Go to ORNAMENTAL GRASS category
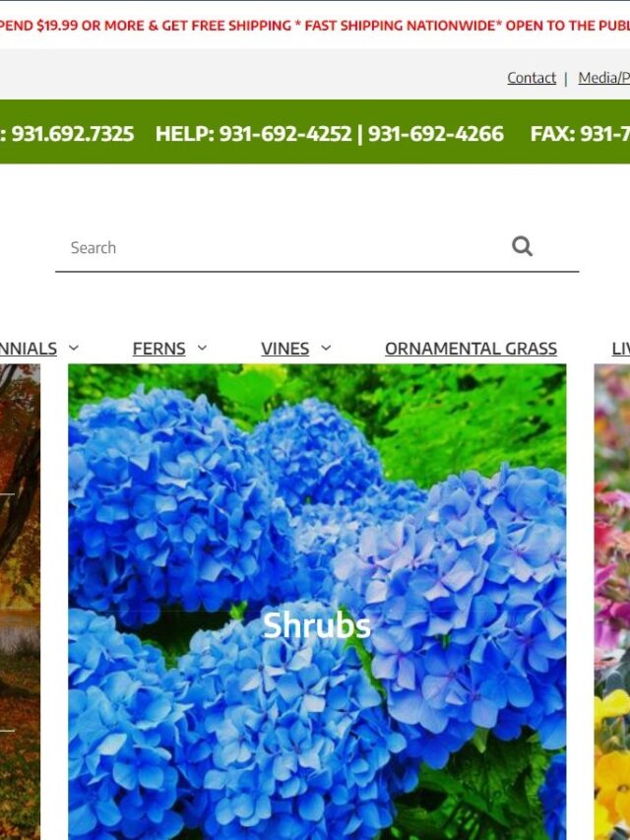This screenshot has height=840, width=630. (471, 349)
